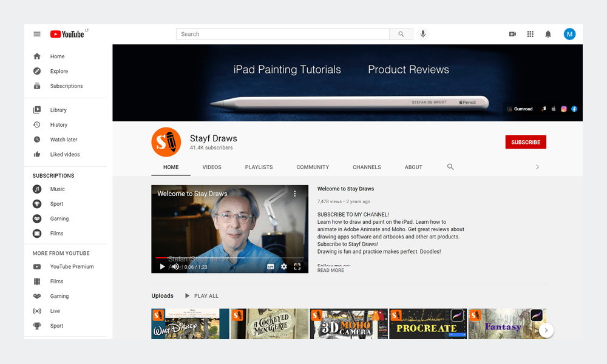Select the HOME tab

tap(171, 167)
